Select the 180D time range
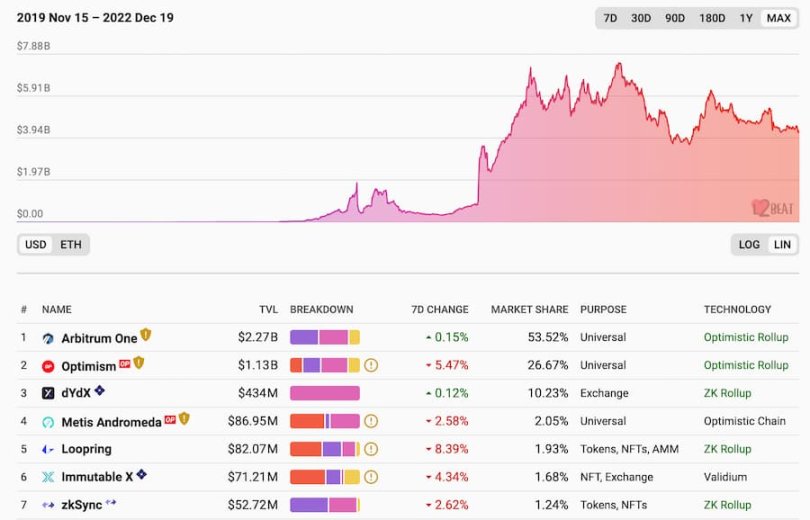The image size is (810, 520). [x=712, y=19]
